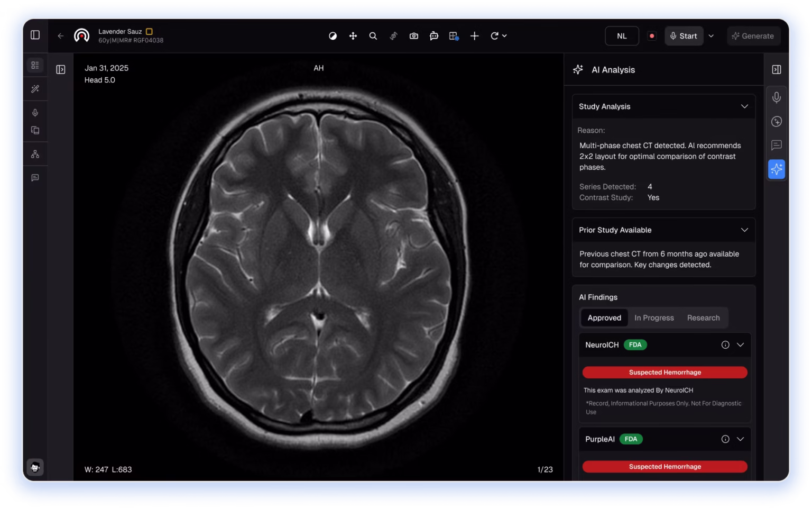Open the annotation comment tool
The width and height of the screenshot is (812, 508).
434,36
